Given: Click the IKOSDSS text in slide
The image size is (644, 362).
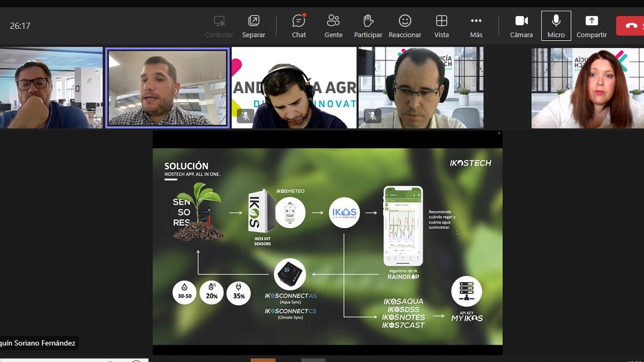Looking at the screenshot, I should pos(403,309).
